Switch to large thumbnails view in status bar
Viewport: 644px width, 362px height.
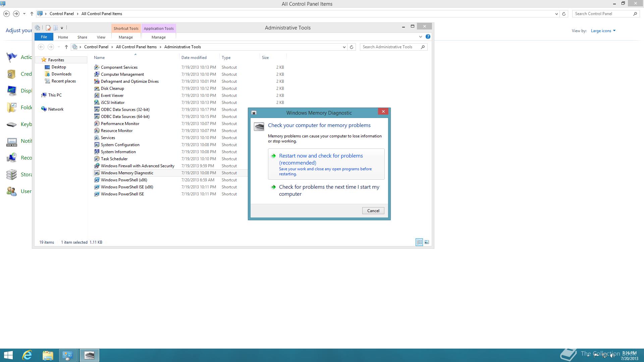pyautogui.click(x=427, y=242)
